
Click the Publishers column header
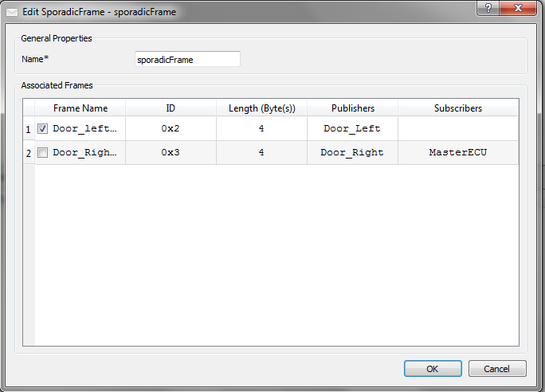click(x=352, y=108)
